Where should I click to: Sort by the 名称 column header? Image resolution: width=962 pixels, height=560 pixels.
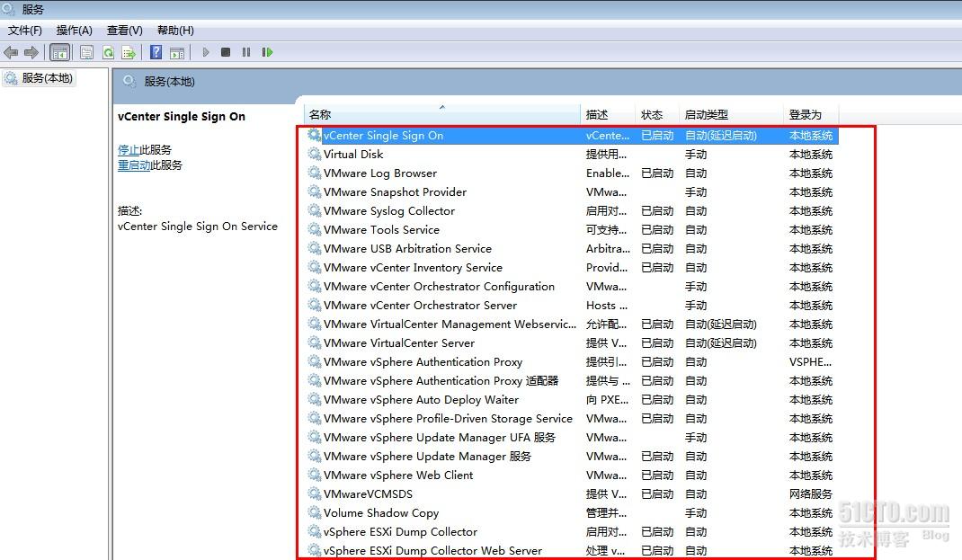click(441, 114)
